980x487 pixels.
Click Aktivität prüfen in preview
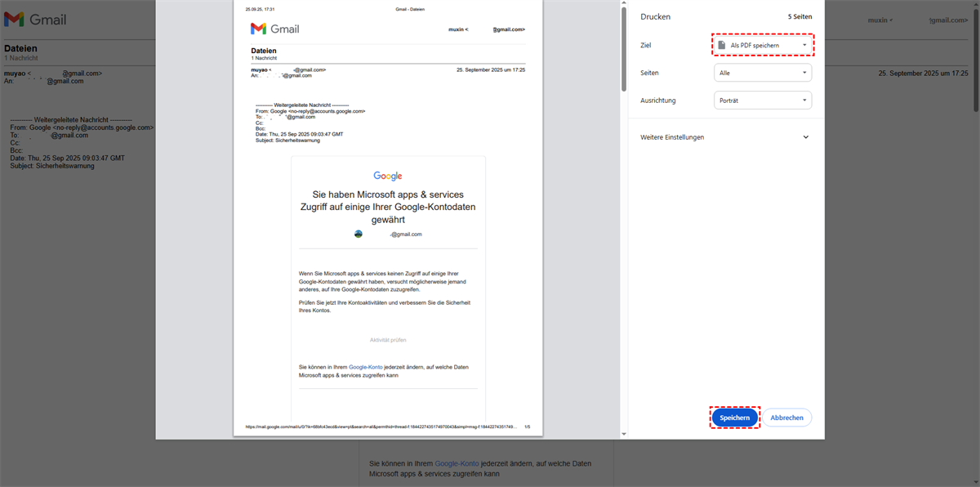[388, 340]
